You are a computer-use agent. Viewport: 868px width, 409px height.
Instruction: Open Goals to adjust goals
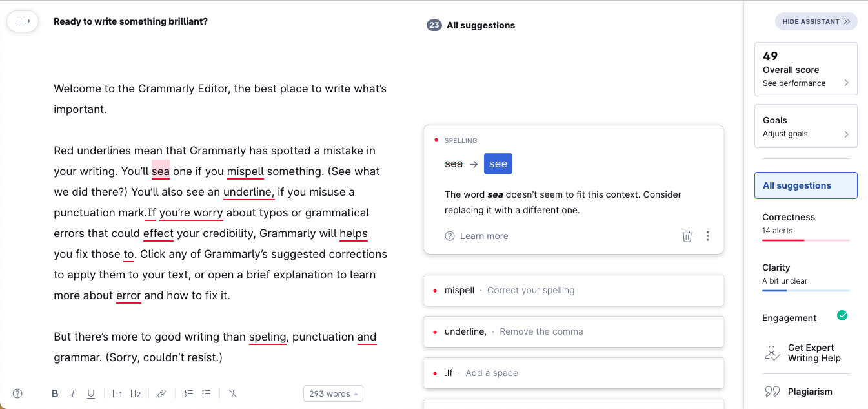pyautogui.click(x=805, y=126)
